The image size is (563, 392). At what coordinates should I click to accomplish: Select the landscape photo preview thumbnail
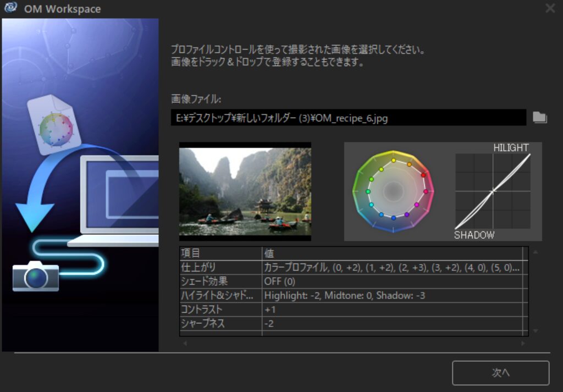pyautogui.click(x=245, y=191)
